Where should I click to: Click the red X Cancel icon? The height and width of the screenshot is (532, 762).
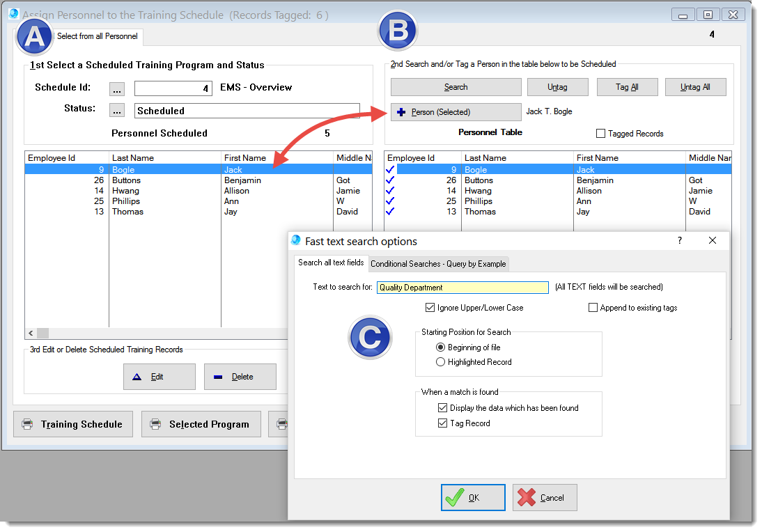click(527, 497)
